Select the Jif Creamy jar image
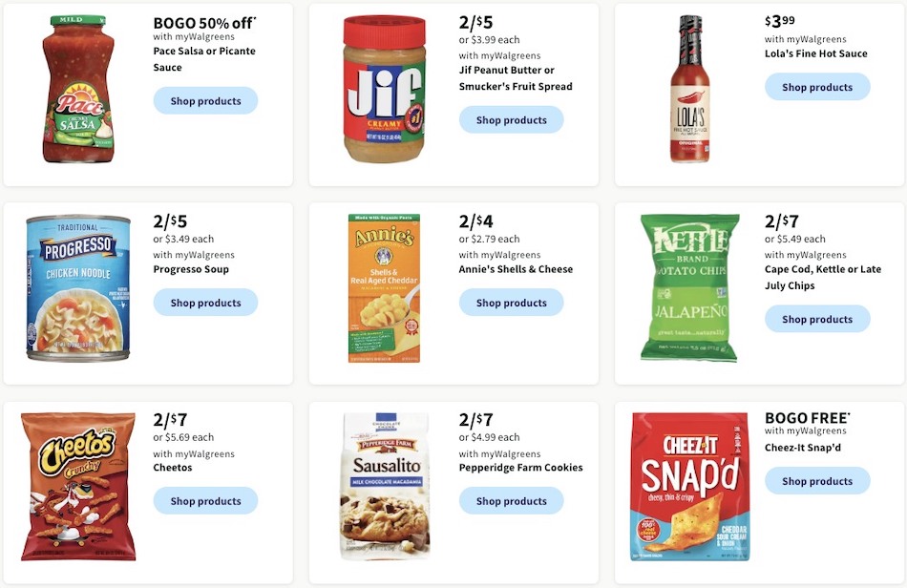The image size is (907, 588). (384, 88)
